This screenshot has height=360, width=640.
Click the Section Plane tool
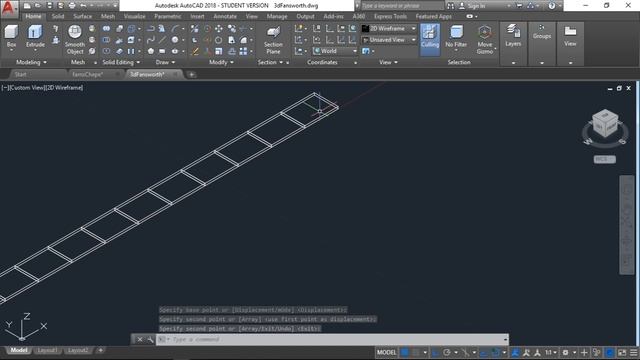pyautogui.click(x=273, y=40)
